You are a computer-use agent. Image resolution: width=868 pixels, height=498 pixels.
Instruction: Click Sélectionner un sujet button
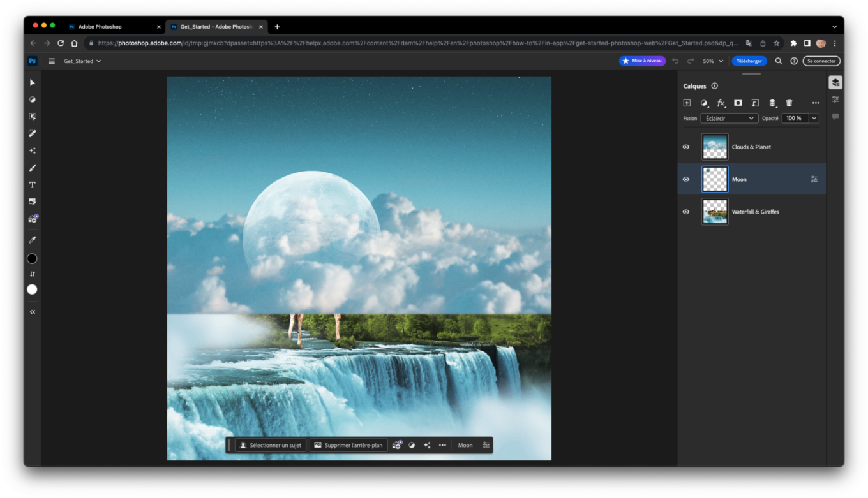pyautogui.click(x=270, y=445)
